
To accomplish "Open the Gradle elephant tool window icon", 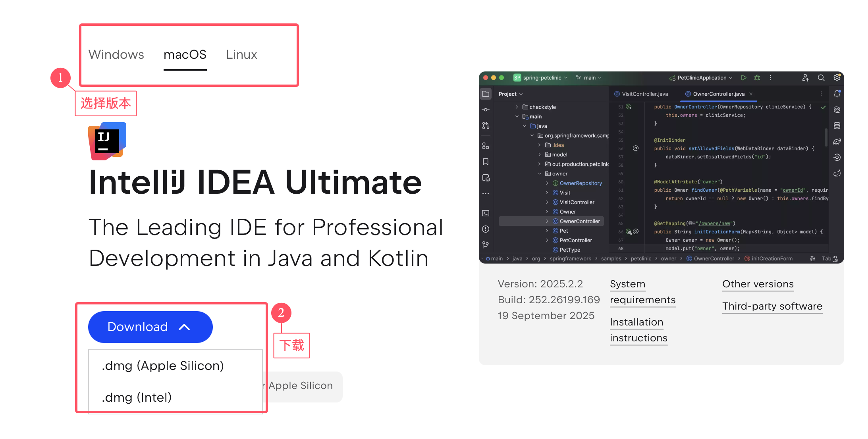I will (x=837, y=141).
